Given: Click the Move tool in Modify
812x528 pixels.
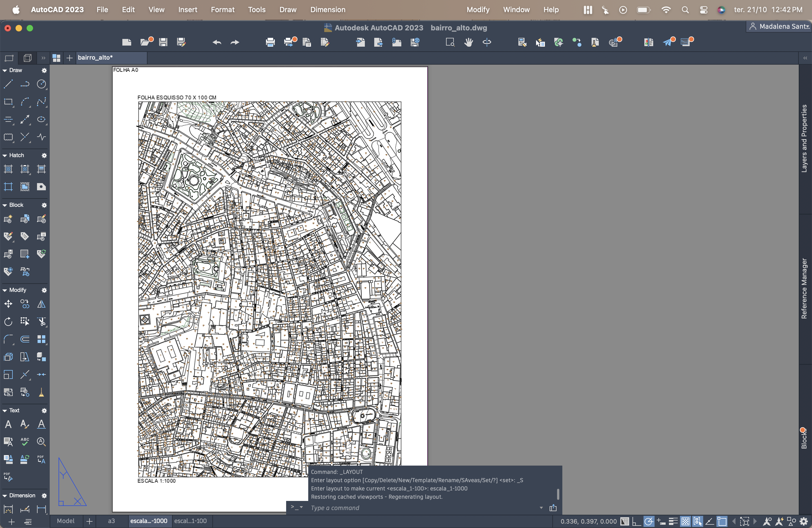Looking at the screenshot, I should point(8,304).
